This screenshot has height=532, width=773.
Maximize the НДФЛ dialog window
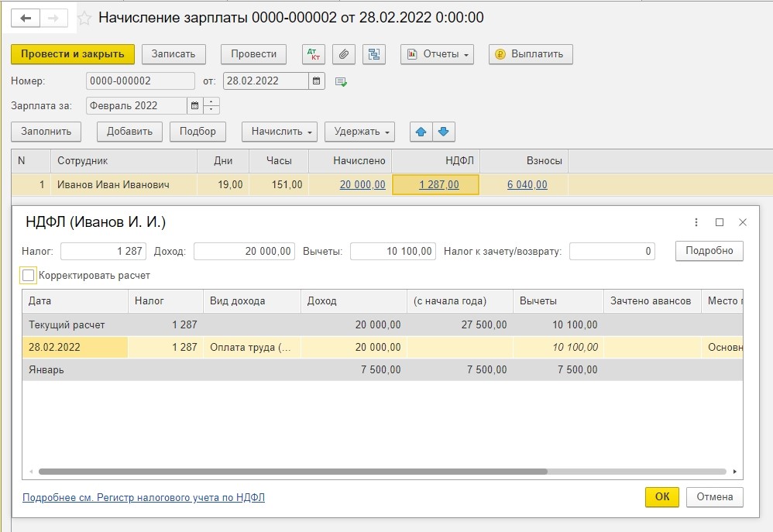[720, 222]
